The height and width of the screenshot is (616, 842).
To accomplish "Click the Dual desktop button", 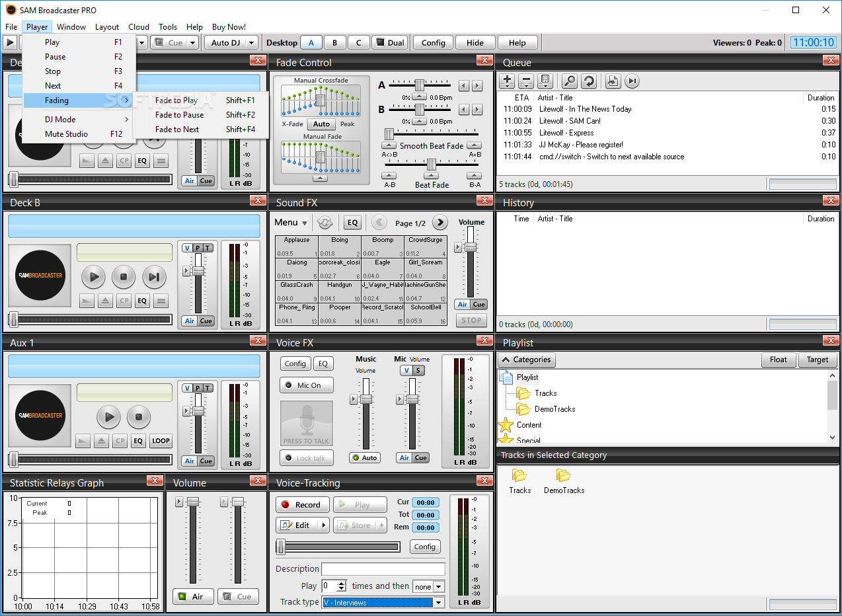I will [390, 42].
